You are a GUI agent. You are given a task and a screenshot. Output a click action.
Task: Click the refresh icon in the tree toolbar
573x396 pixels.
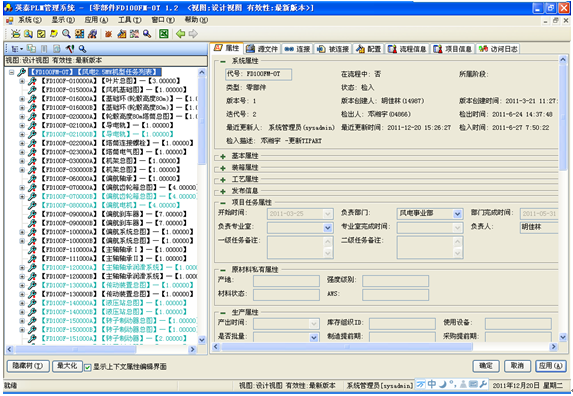pyautogui.click(x=57, y=49)
